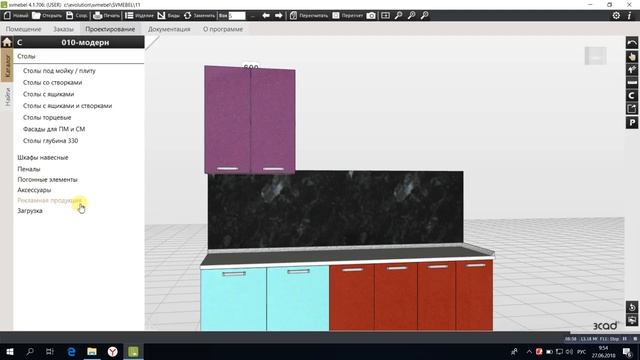Save with the Сохр. floppy disk icon
640x360 pixels.
[x=70, y=16]
